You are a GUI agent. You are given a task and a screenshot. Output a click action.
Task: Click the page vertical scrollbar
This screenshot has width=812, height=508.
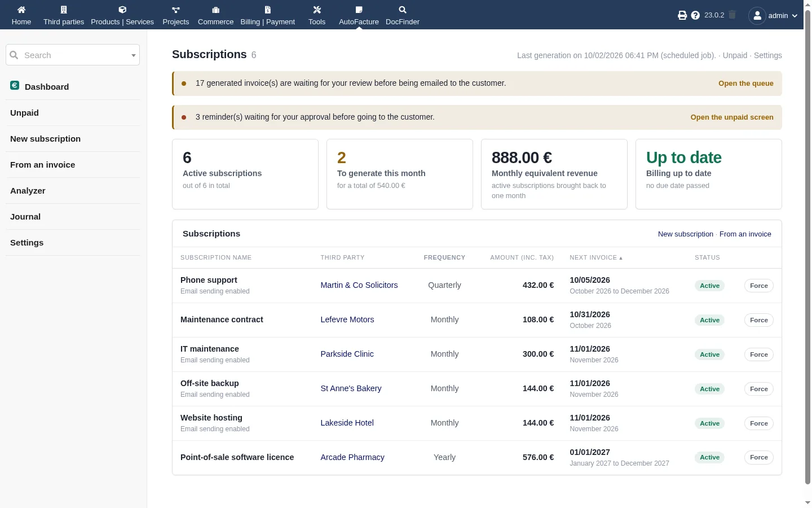point(807,247)
